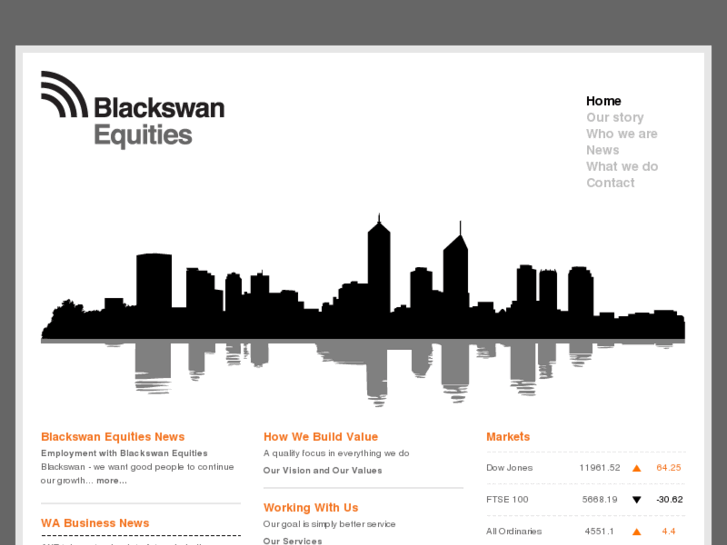Go to Our story page
727x545 pixels.
pyautogui.click(x=615, y=117)
